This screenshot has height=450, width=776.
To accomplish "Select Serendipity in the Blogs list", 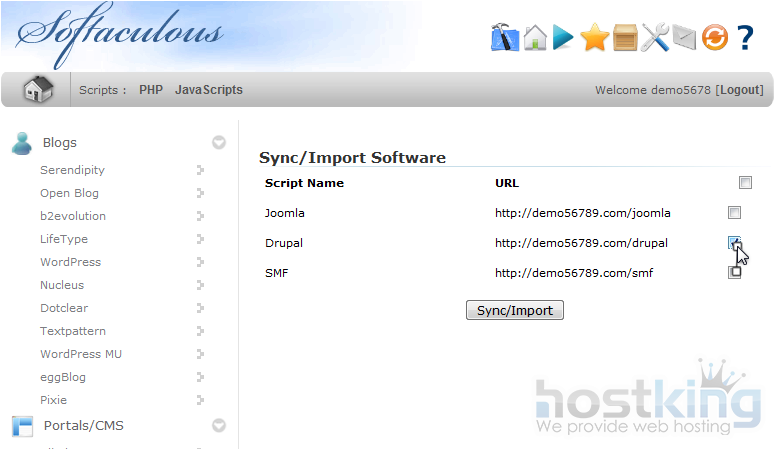I will tap(72, 170).
